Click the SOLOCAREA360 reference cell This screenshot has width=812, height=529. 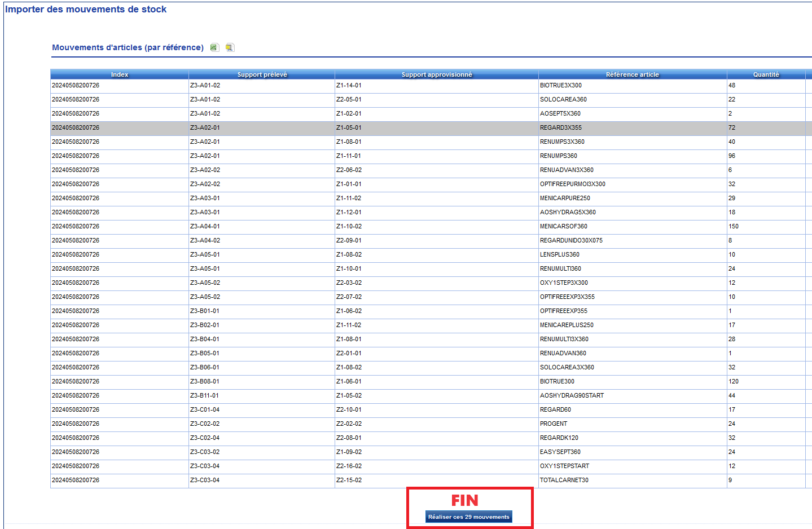click(563, 100)
